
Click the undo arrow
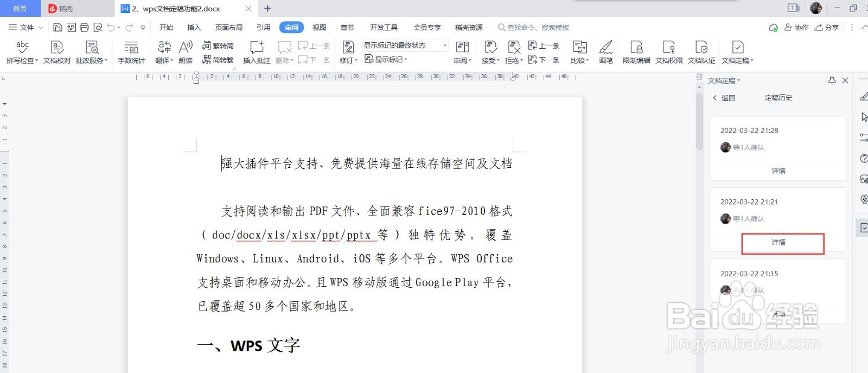pyautogui.click(x=111, y=27)
